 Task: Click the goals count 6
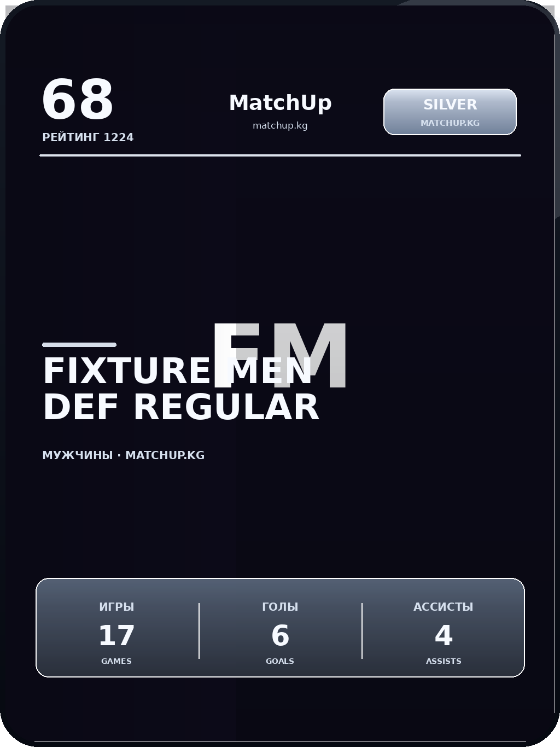point(280,636)
